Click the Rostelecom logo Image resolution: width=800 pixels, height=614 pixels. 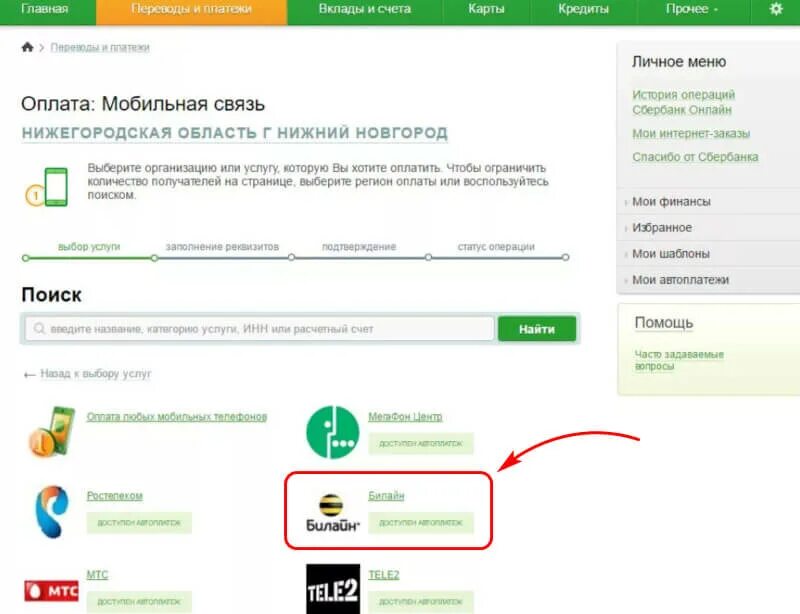51,511
